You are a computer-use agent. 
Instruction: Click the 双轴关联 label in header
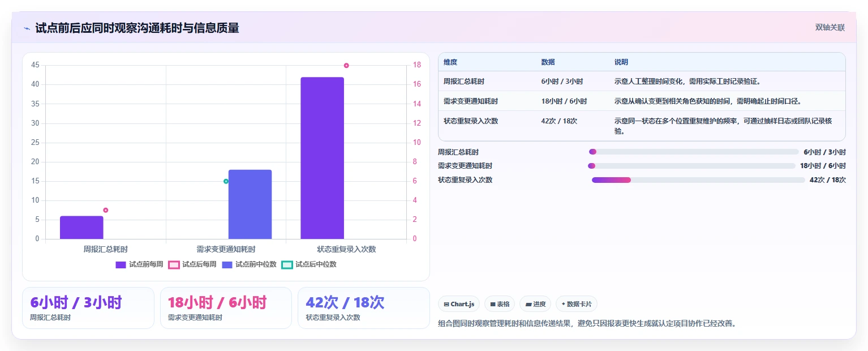(x=830, y=27)
